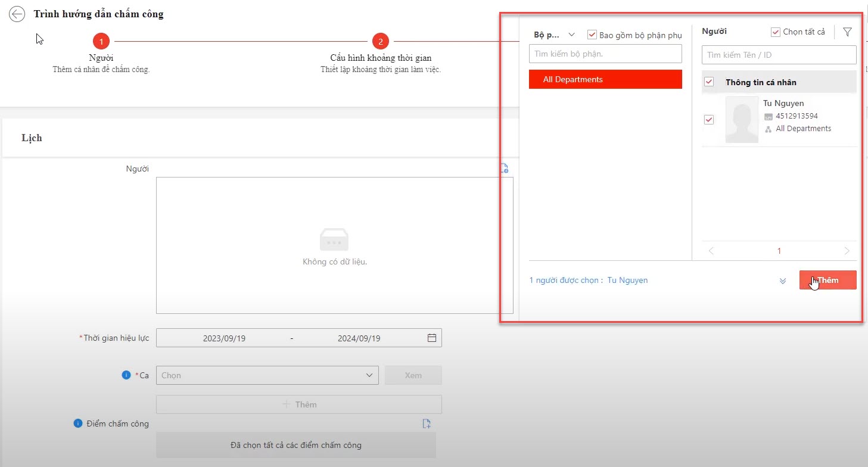This screenshot has width=868, height=467.
Task: Select All Departments in department list
Action: pyautogui.click(x=605, y=79)
